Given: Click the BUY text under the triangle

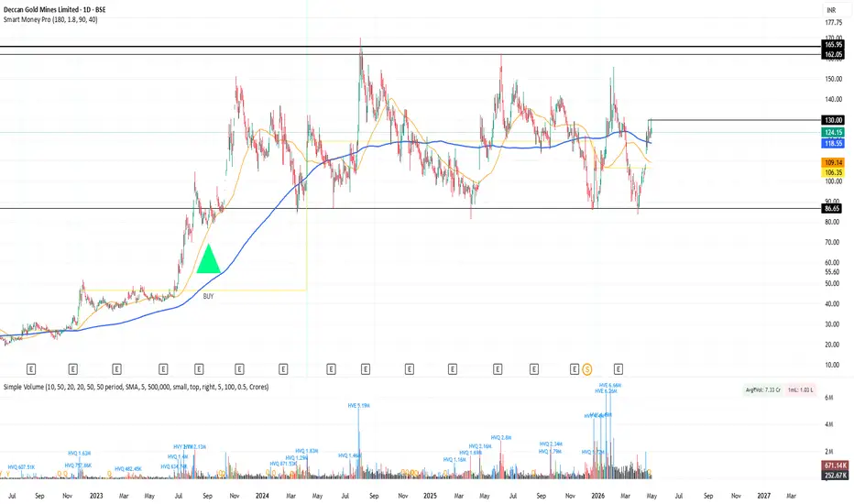Looking at the screenshot, I should coord(208,296).
